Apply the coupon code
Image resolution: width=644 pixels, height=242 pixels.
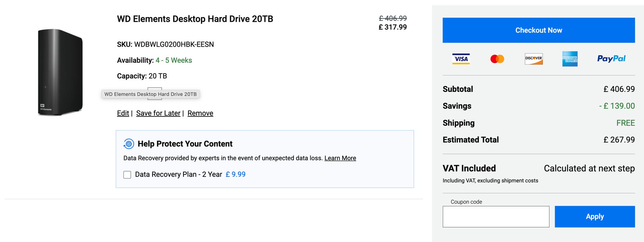click(595, 216)
